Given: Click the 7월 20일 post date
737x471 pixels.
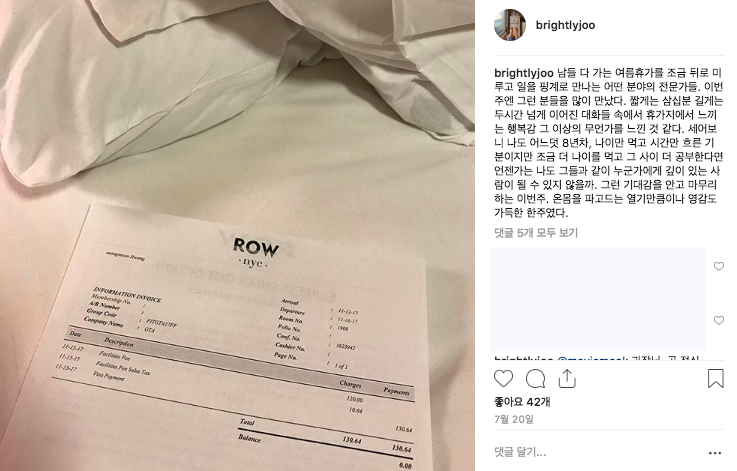Looking at the screenshot, I should coord(514,419).
